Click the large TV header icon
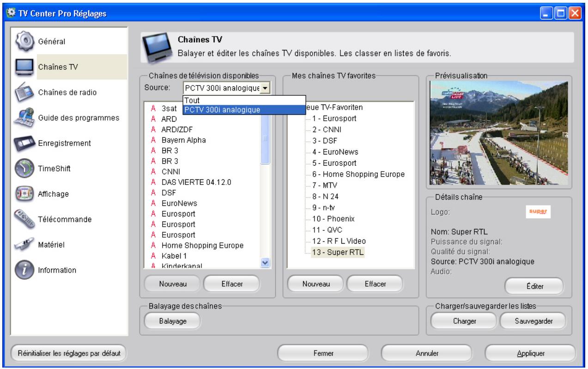588x369 pixels. [x=158, y=49]
